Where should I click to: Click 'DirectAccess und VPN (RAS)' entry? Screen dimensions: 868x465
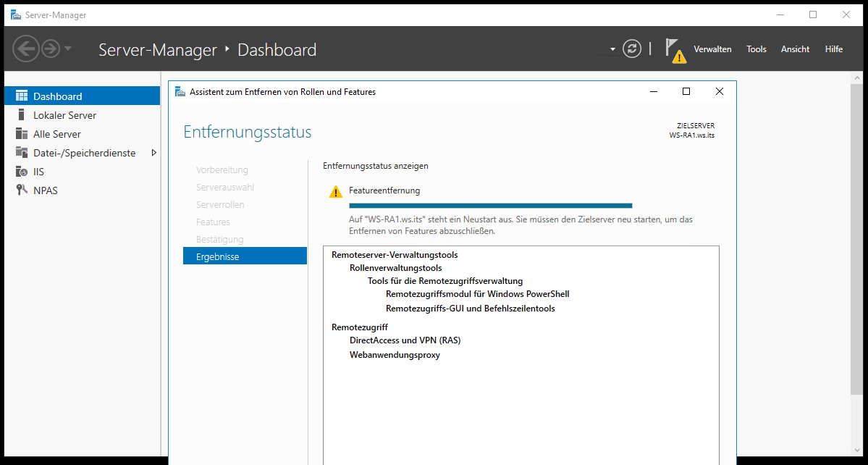point(405,340)
